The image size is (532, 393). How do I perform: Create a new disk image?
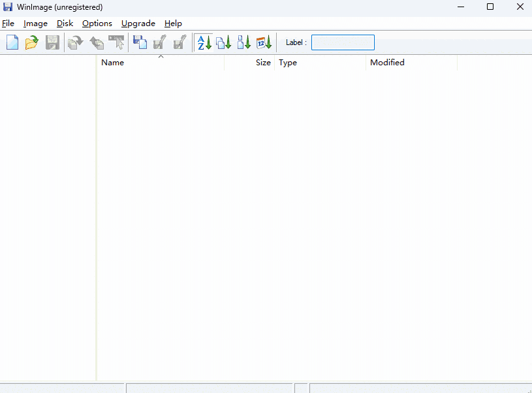pos(12,42)
